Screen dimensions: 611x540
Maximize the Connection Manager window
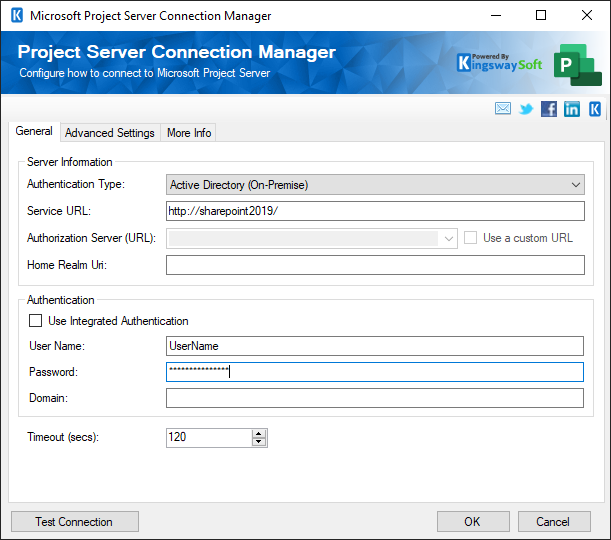pyautogui.click(x=541, y=16)
